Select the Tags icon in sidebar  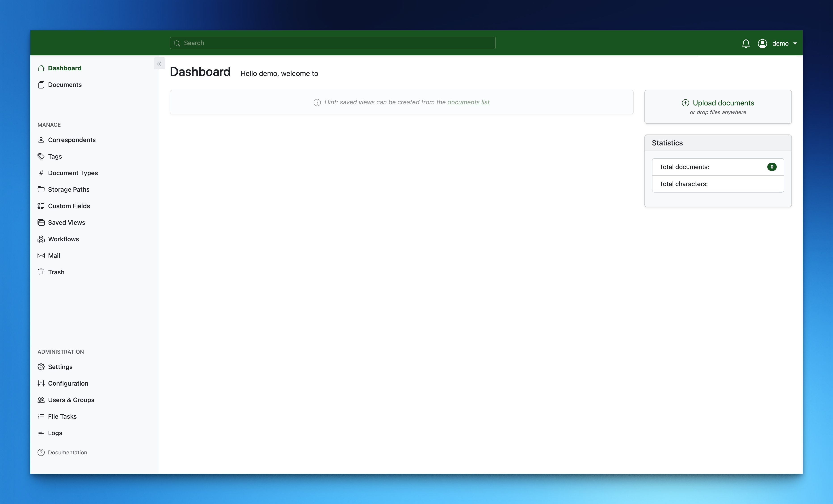click(x=41, y=156)
